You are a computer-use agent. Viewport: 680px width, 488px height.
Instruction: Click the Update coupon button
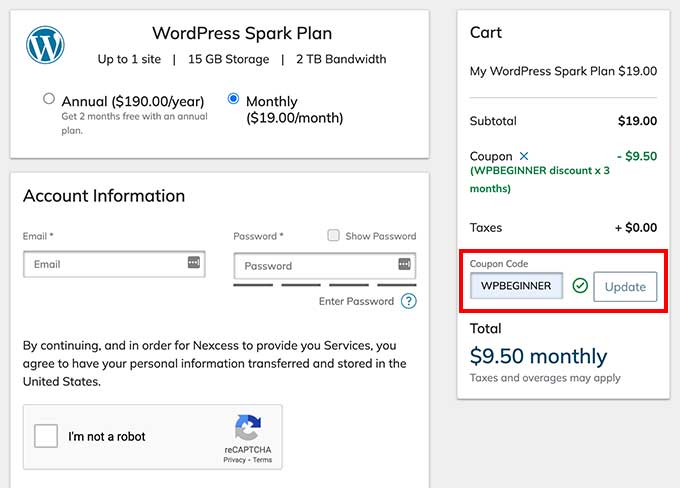click(x=625, y=287)
